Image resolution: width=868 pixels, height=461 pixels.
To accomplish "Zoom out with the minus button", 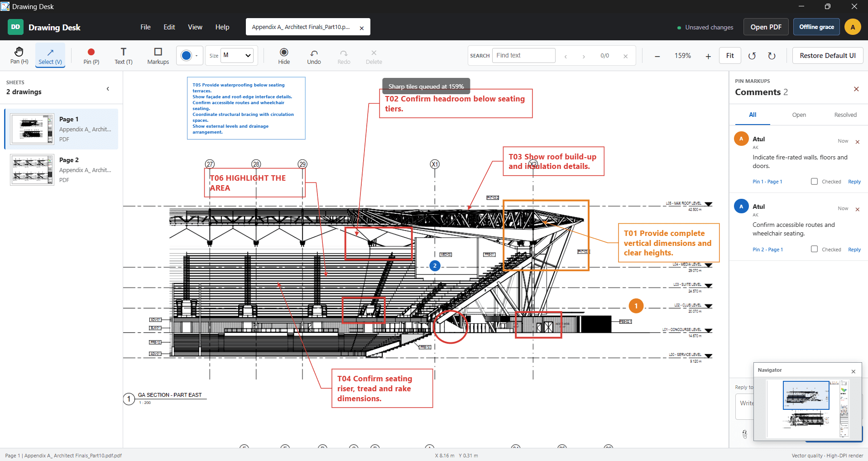I will [657, 56].
